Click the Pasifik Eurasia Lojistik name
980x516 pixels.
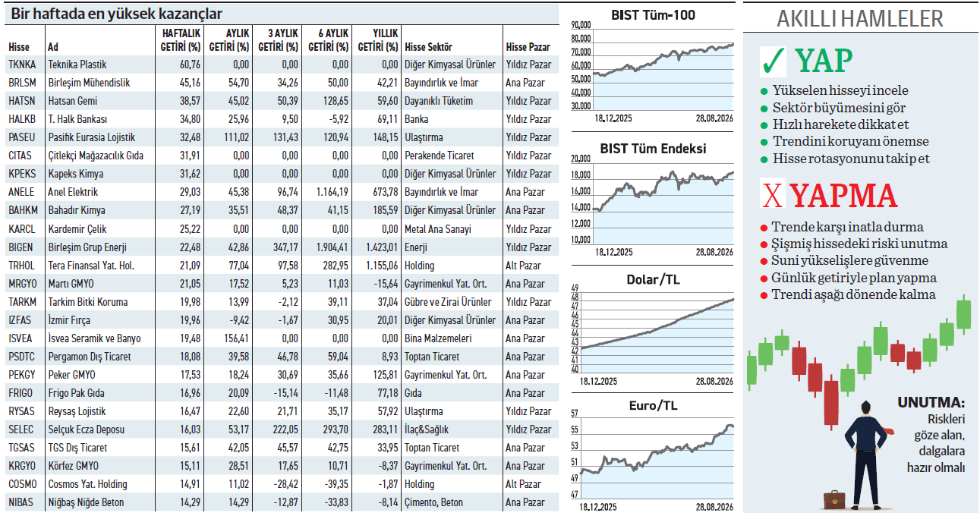(92, 137)
